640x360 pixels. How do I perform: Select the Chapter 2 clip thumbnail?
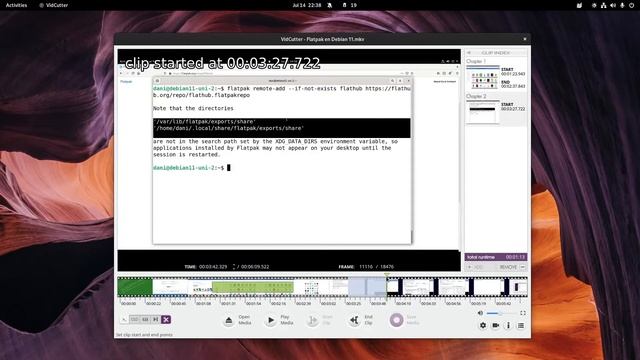tap(483, 112)
